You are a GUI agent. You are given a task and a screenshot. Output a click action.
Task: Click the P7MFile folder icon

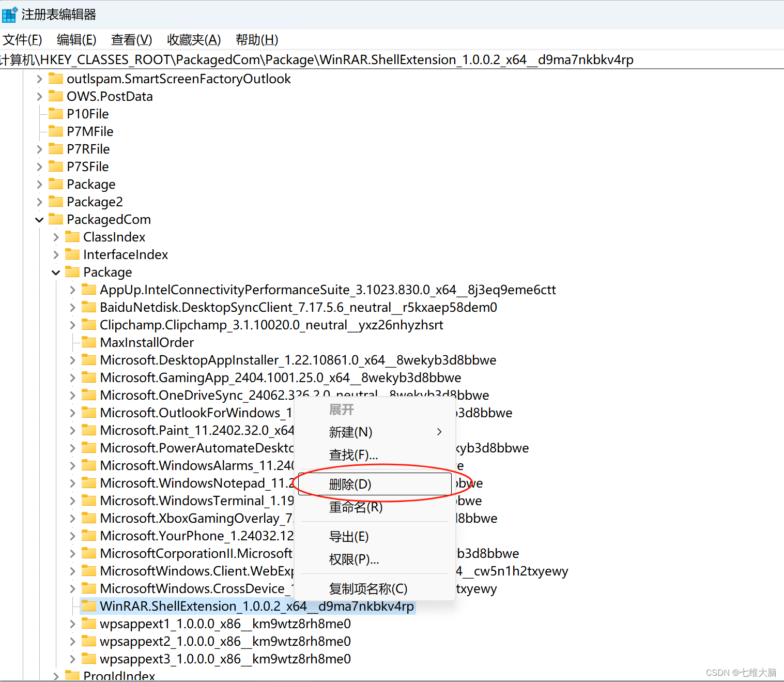pos(55,131)
